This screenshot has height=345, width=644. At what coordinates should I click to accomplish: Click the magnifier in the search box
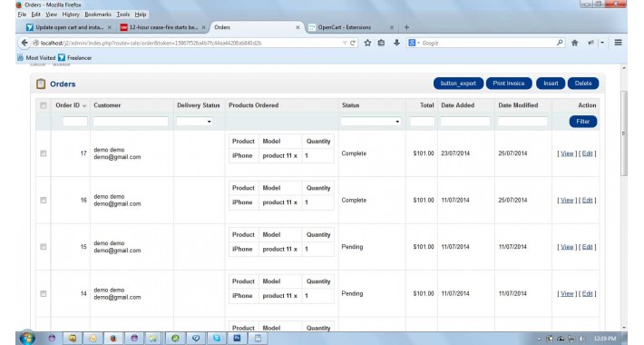[x=560, y=43]
